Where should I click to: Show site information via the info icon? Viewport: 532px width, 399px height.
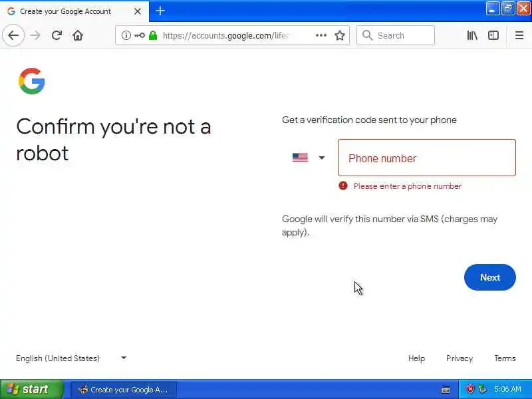[x=126, y=35]
